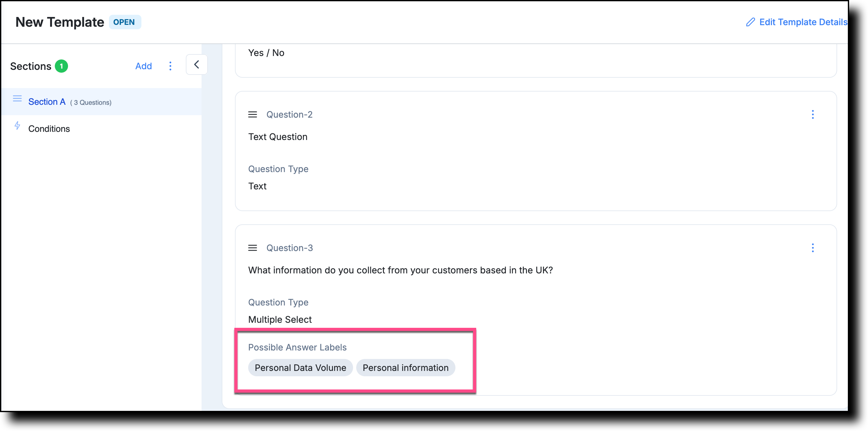Open the Sections three-dot options menu

170,66
